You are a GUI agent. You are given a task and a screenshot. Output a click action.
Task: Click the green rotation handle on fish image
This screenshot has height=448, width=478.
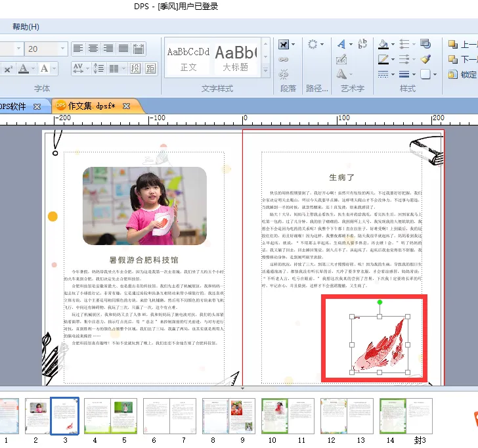pos(380,302)
